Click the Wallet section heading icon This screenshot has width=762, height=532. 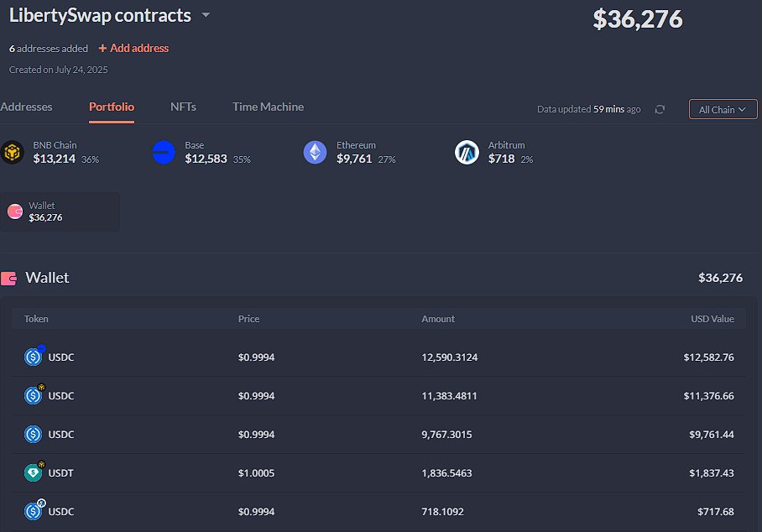tap(8, 279)
